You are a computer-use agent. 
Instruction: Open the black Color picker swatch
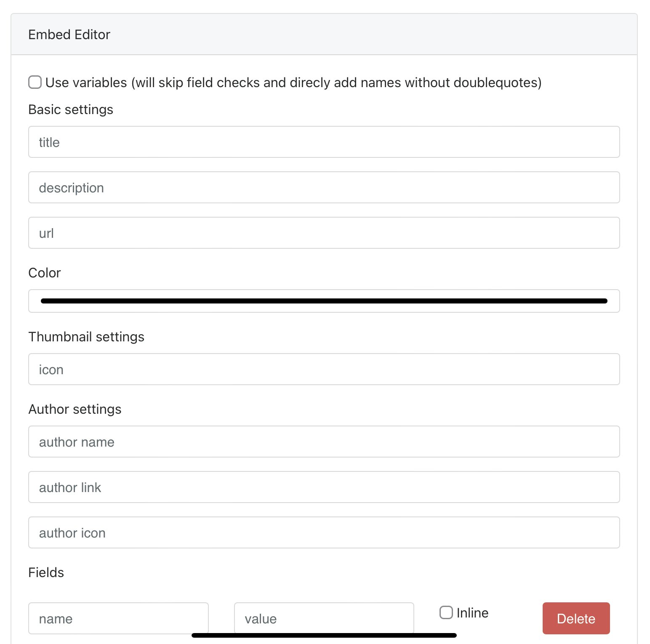click(x=324, y=301)
